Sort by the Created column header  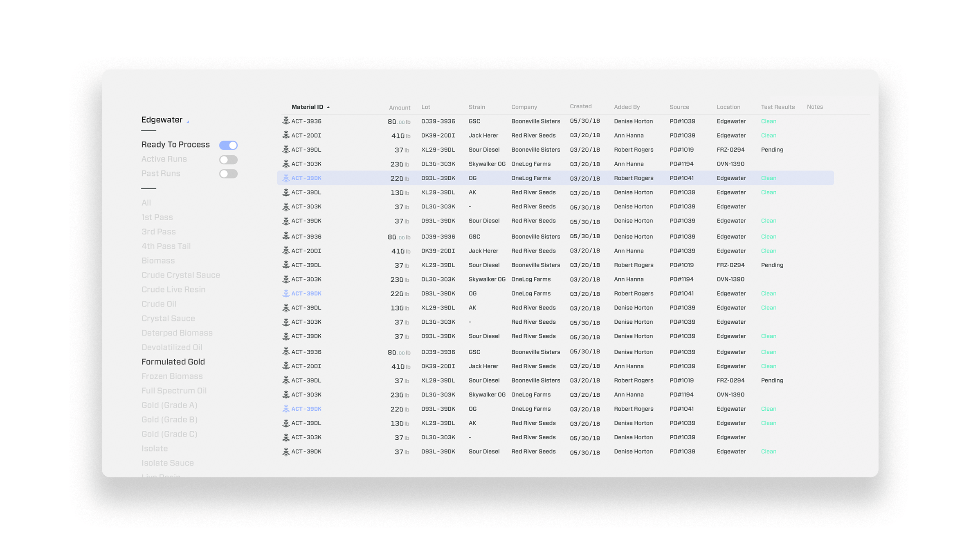pos(580,106)
